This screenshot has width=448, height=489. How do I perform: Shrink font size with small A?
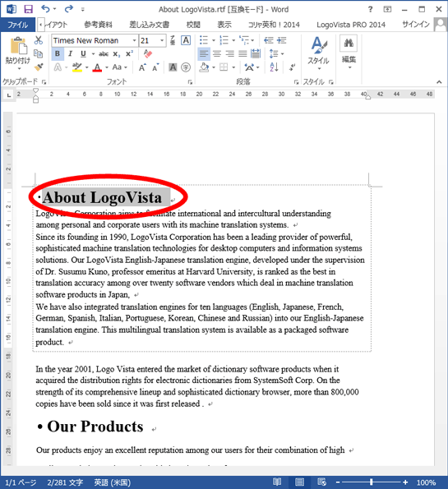[155, 67]
